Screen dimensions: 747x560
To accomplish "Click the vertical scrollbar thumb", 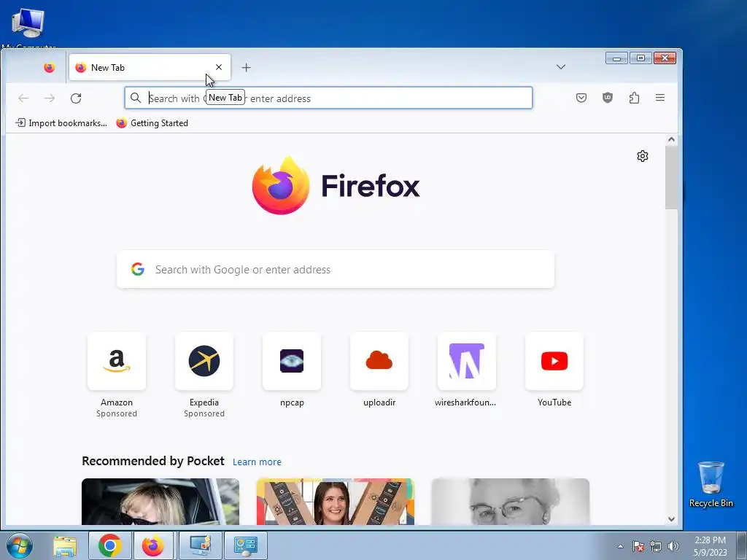I will 671,177.
